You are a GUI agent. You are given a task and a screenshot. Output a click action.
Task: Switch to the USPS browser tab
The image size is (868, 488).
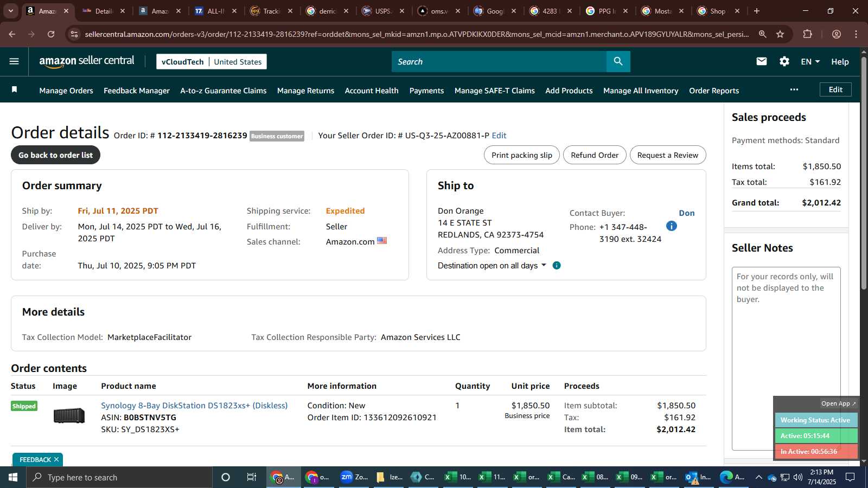(x=383, y=11)
